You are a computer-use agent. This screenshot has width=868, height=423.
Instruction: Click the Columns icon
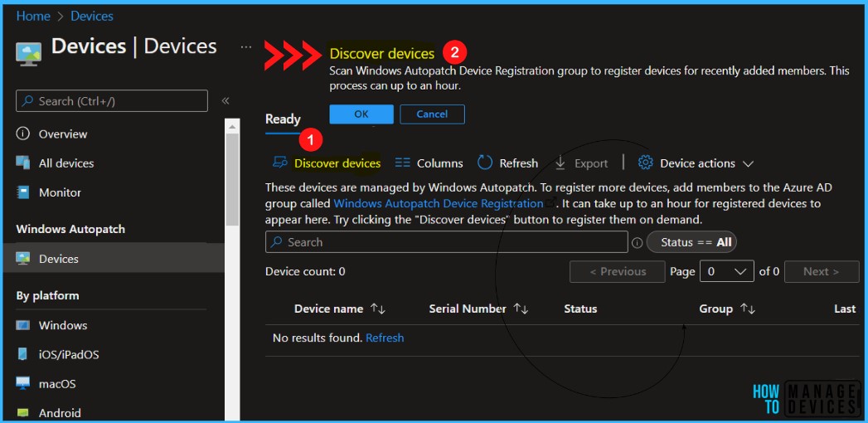(x=402, y=163)
